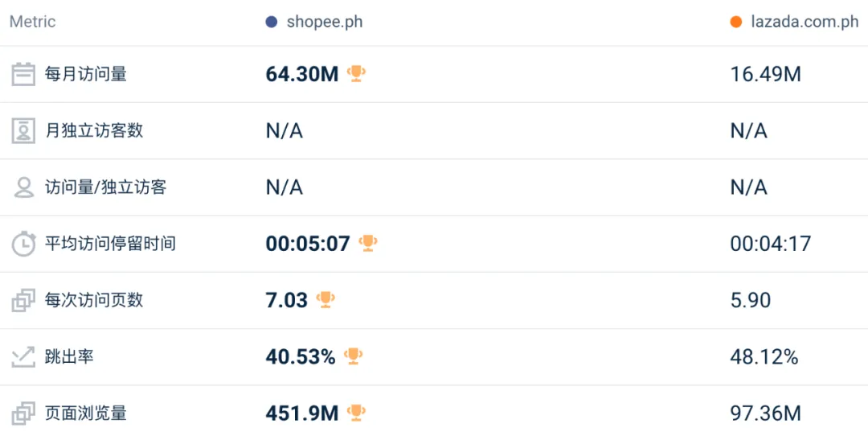Click the trophy icon next to 7.03
This screenshot has height=432, width=868.
pos(325,299)
